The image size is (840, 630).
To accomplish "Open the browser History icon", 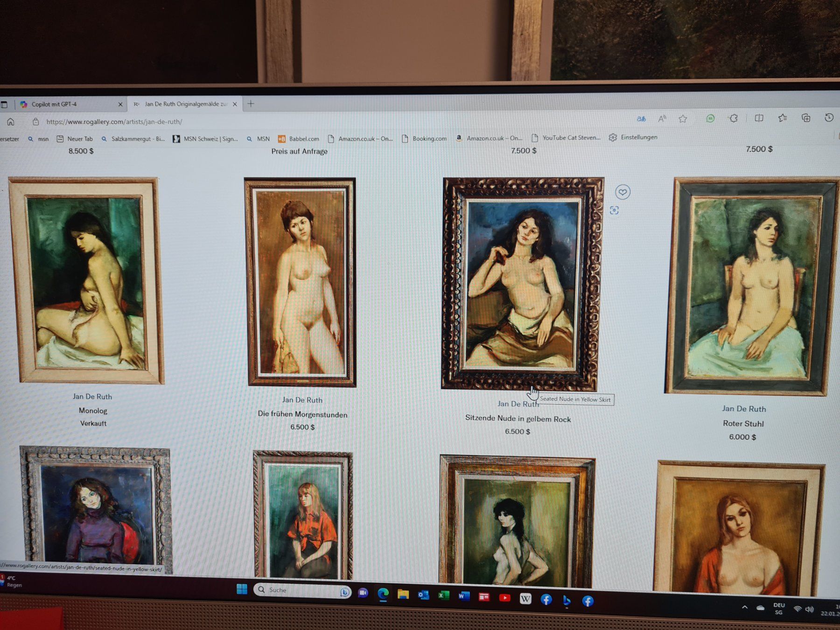I will point(829,118).
